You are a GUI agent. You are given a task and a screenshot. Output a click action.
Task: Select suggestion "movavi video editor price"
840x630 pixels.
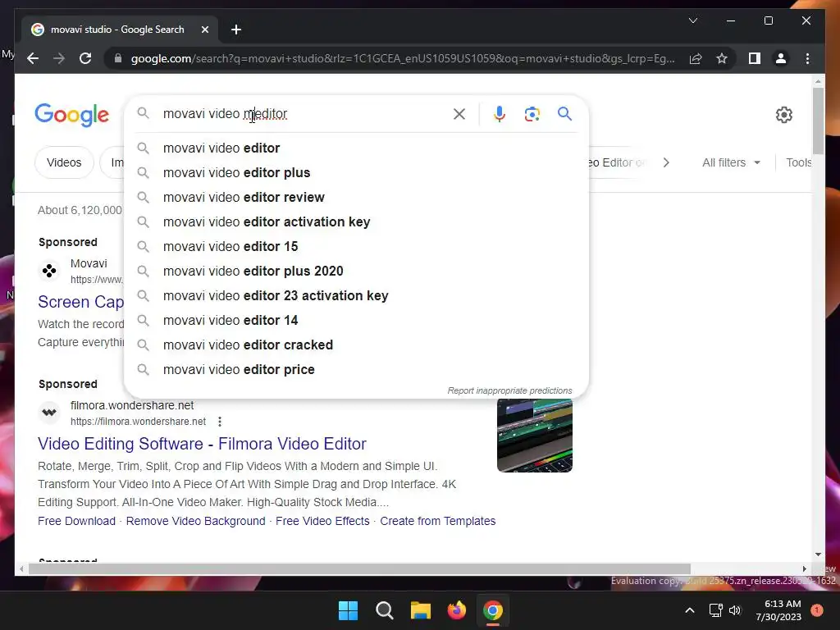(x=356, y=370)
